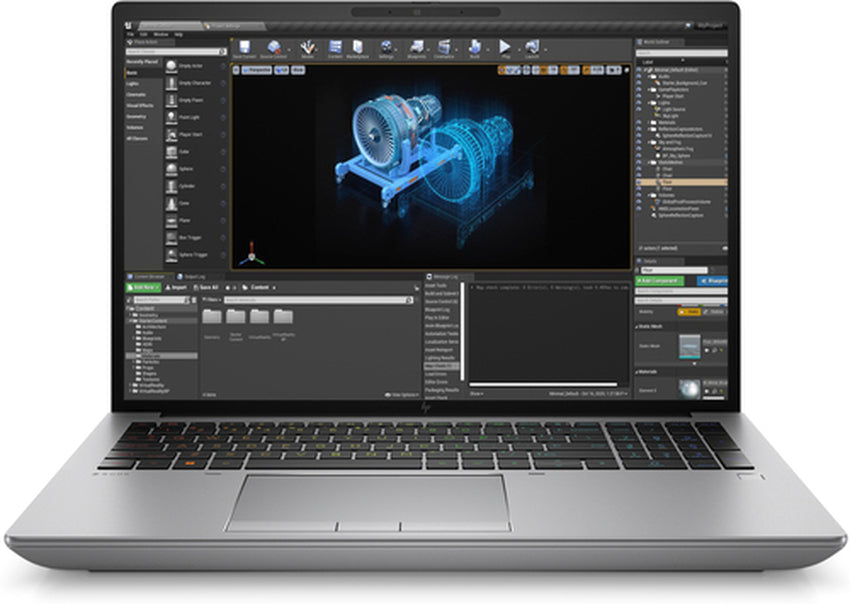Viewport: 850px width, 604px height.
Task: Open the Marketplace from the toolbar
Action: click(358, 46)
